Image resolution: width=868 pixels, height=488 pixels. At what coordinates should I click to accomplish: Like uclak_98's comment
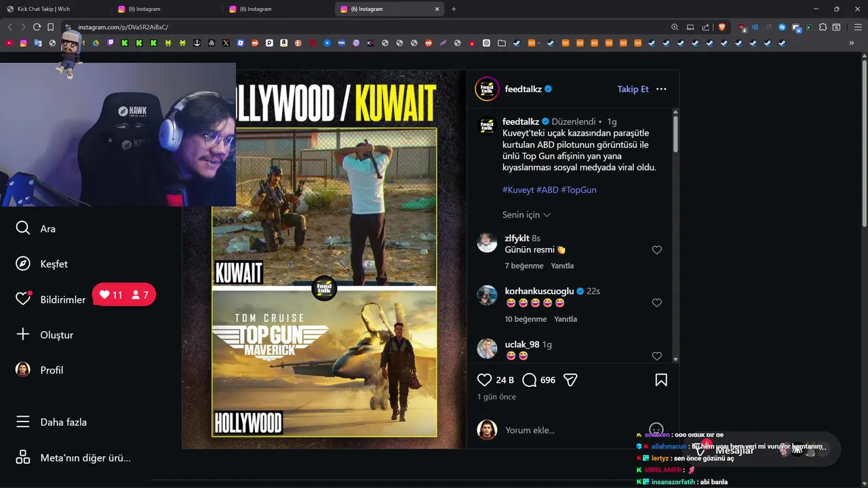656,356
